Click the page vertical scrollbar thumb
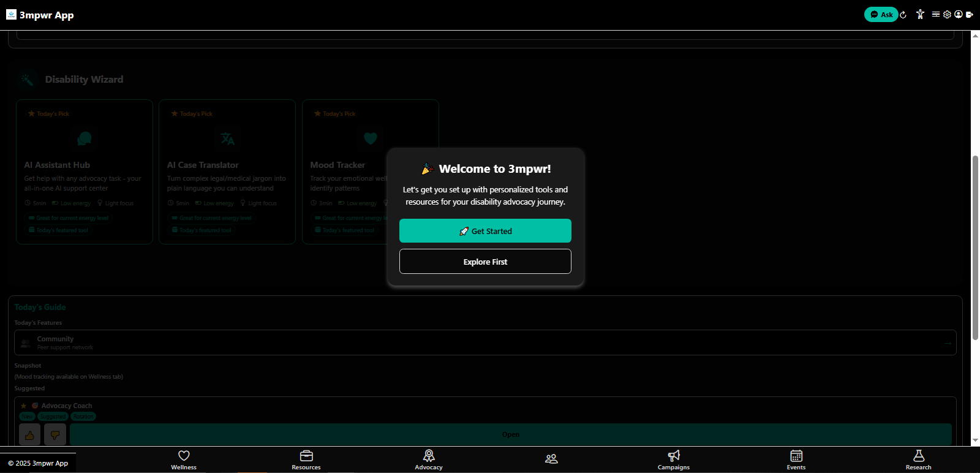The image size is (980, 473). [975, 248]
